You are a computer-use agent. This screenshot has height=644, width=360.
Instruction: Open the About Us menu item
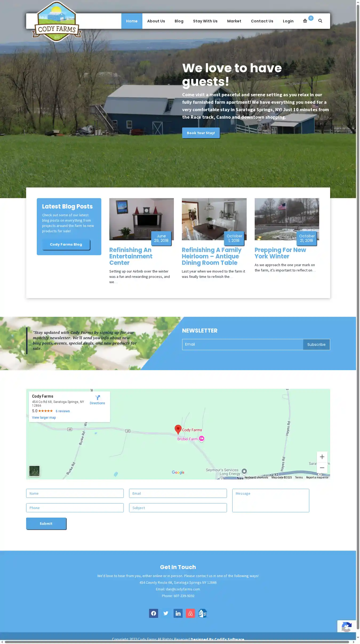pyautogui.click(x=156, y=21)
